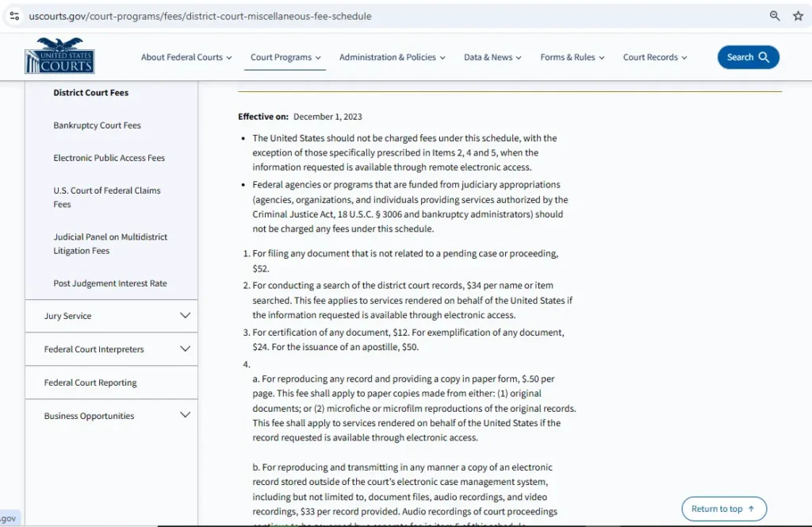812x527 pixels.
Task: Open U.S. Court of Federal Claims Fees
Action: 107,198
